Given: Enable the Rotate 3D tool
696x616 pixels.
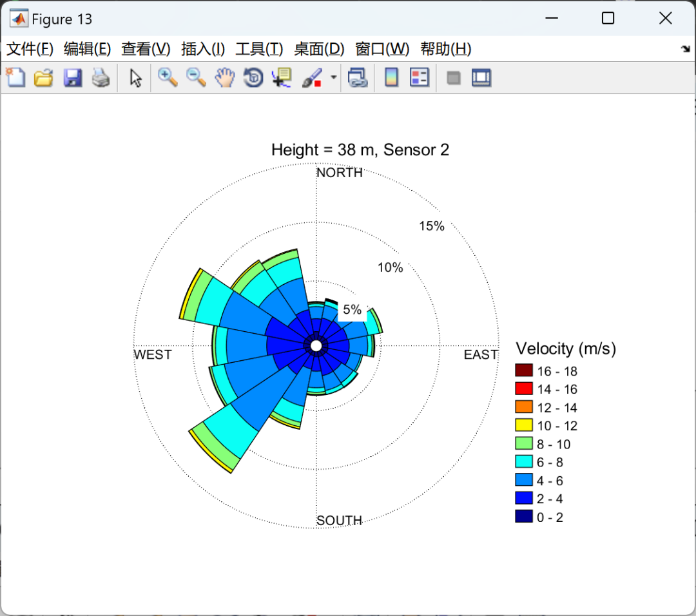Looking at the screenshot, I should click(x=253, y=78).
